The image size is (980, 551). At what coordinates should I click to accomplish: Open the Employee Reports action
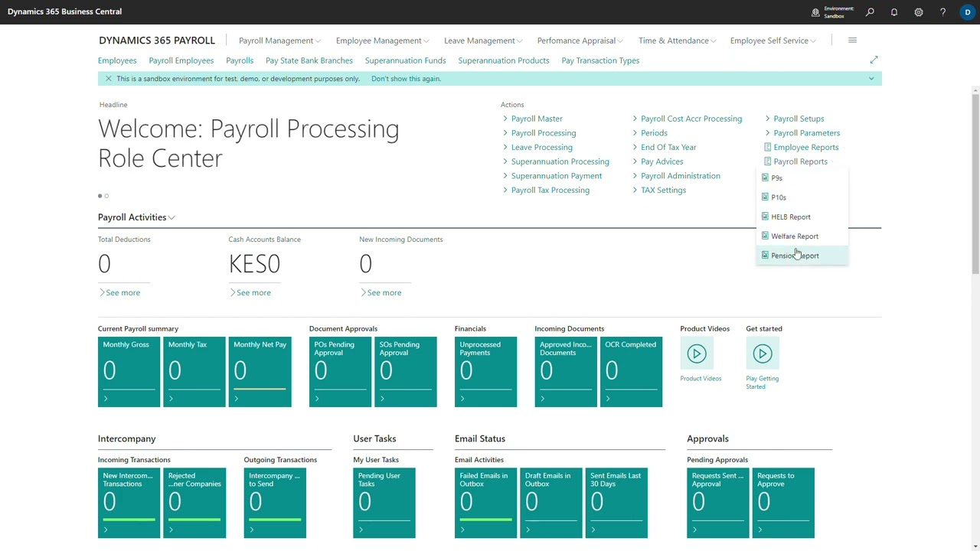[801, 147]
